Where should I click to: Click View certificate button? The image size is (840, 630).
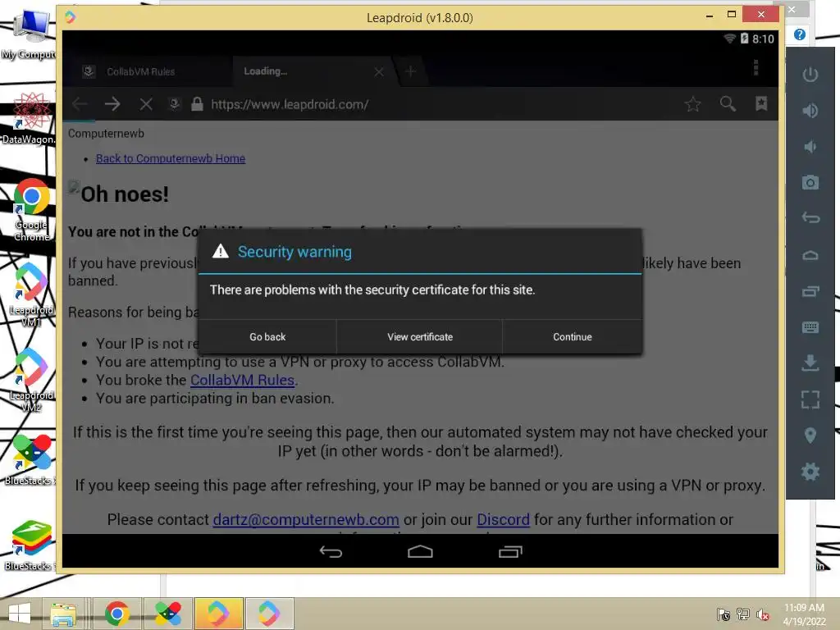click(x=419, y=337)
